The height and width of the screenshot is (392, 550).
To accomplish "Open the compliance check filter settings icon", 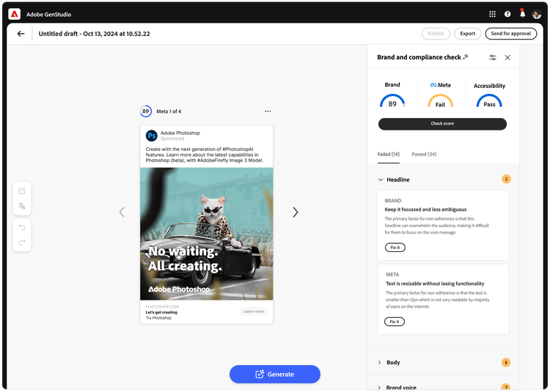I will 493,57.
